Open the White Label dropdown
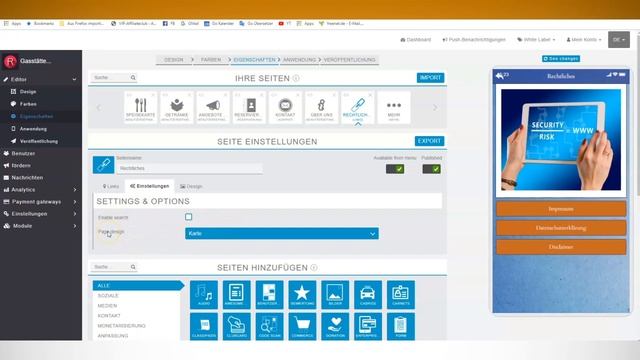Image resolution: width=640 pixels, height=360 pixels. pyautogui.click(x=536, y=40)
